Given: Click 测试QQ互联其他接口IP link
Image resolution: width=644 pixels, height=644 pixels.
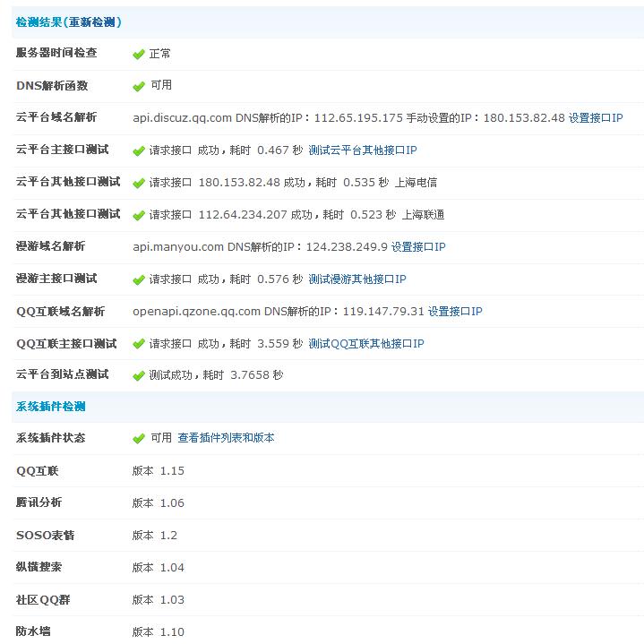Looking at the screenshot, I should [366, 344].
